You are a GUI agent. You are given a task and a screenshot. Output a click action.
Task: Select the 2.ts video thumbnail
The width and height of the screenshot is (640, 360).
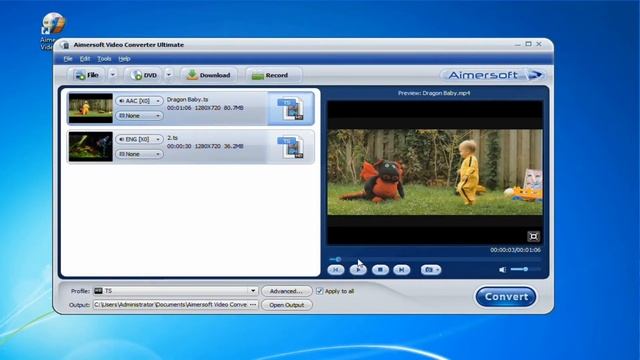pyautogui.click(x=91, y=147)
